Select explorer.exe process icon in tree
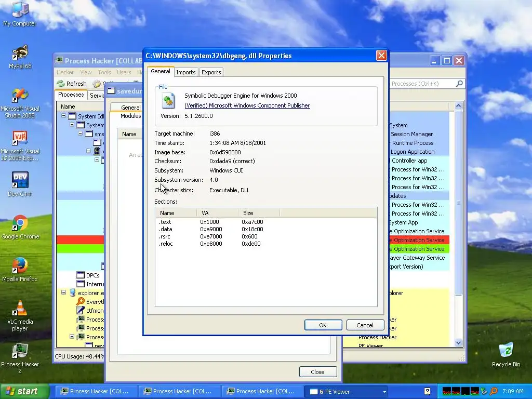Viewport: 532px width, 399px height. pyautogui.click(x=72, y=293)
